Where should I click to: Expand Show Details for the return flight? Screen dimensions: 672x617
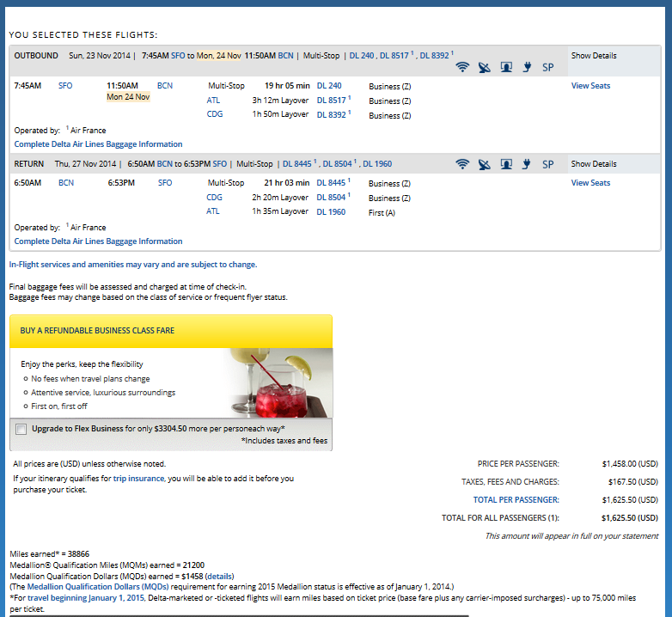pyautogui.click(x=594, y=164)
